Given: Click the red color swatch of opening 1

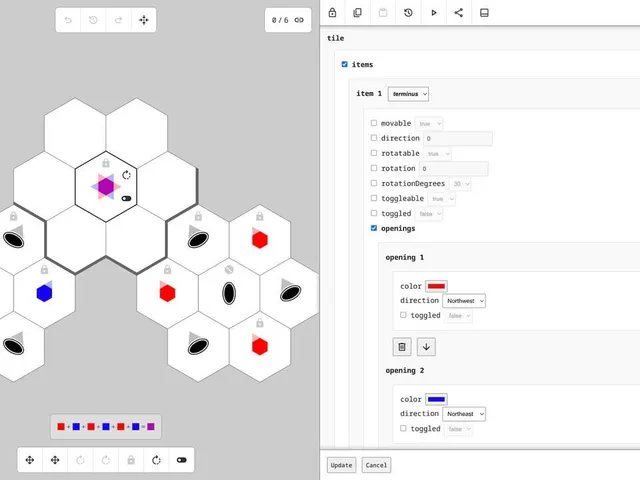Looking at the screenshot, I should (x=436, y=286).
